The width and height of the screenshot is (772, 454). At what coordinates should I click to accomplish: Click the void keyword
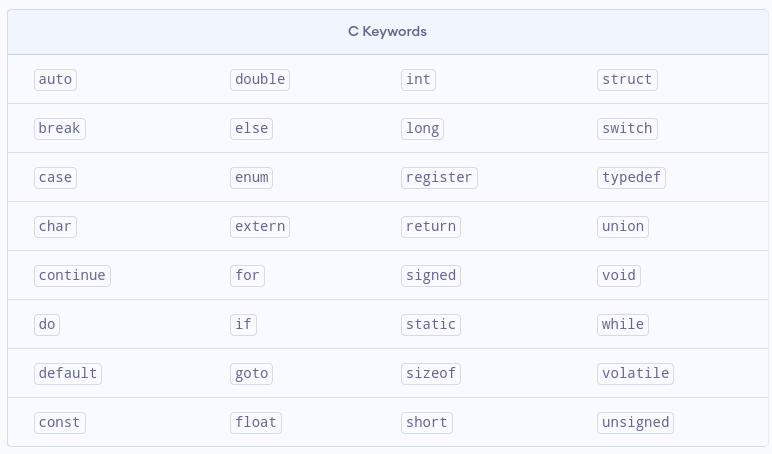pos(619,275)
